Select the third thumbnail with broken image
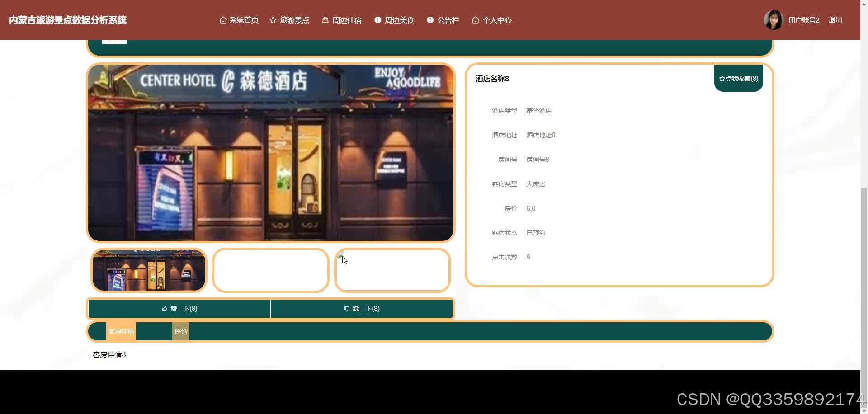Screen dimensions: 868x414 pos(392,270)
